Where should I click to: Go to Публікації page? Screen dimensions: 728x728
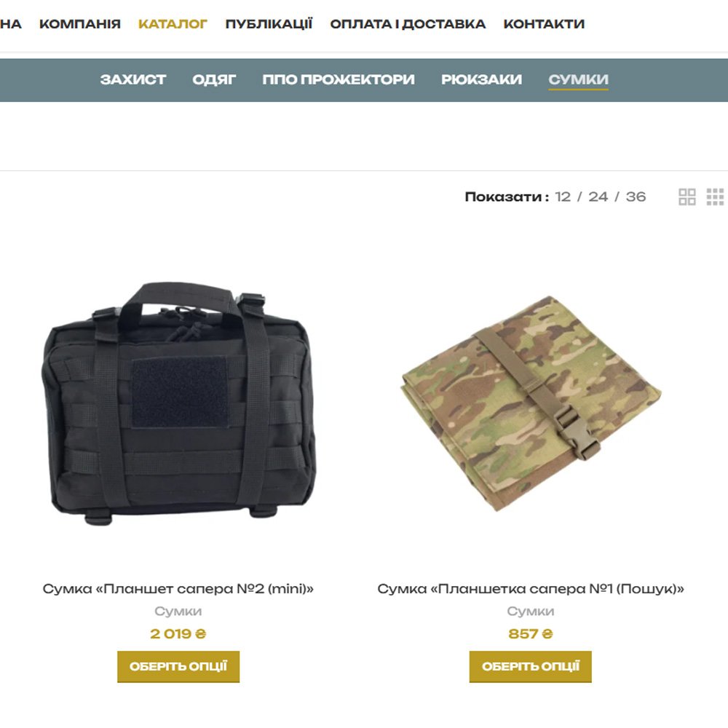[x=269, y=24]
